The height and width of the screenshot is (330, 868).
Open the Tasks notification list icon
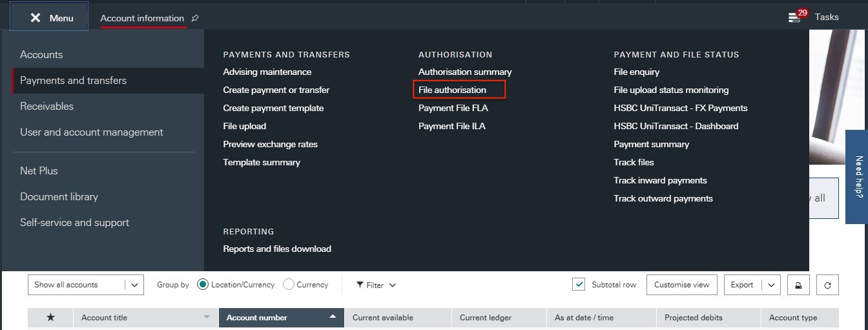(x=794, y=17)
